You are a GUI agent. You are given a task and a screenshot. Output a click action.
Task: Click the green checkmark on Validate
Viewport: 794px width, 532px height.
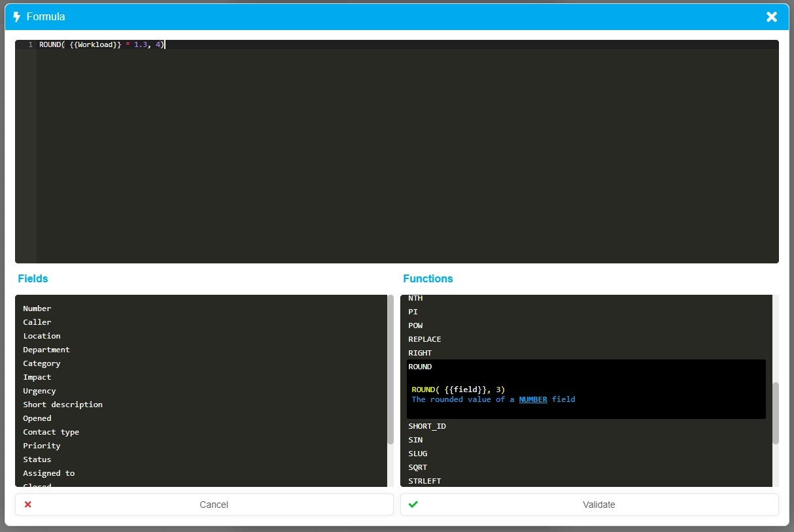(x=413, y=504)
